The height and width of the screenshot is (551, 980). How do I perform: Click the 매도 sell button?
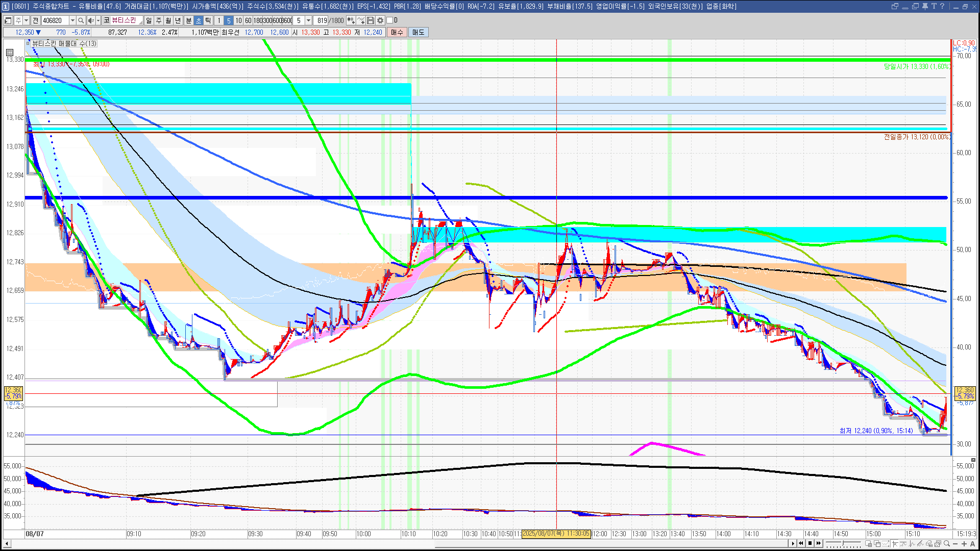pyautogui.click(x=419, y=32)
